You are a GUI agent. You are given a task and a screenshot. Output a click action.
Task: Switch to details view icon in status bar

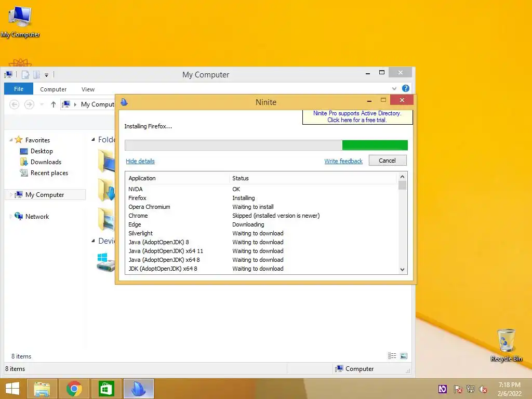392,355
